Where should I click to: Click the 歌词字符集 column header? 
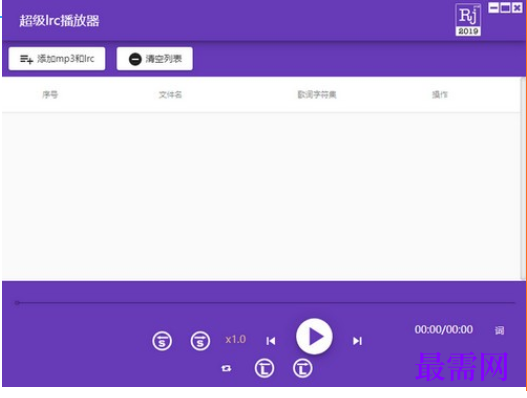pos(317,94)
